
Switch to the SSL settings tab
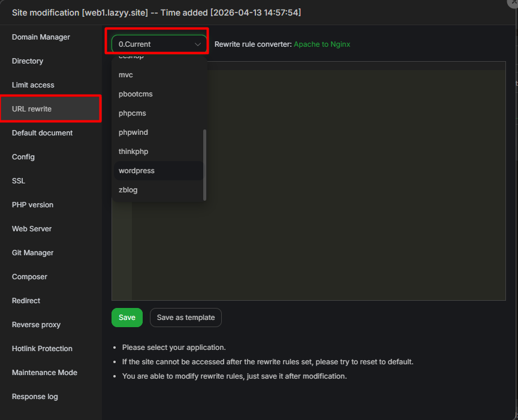(x=19, y=181)
